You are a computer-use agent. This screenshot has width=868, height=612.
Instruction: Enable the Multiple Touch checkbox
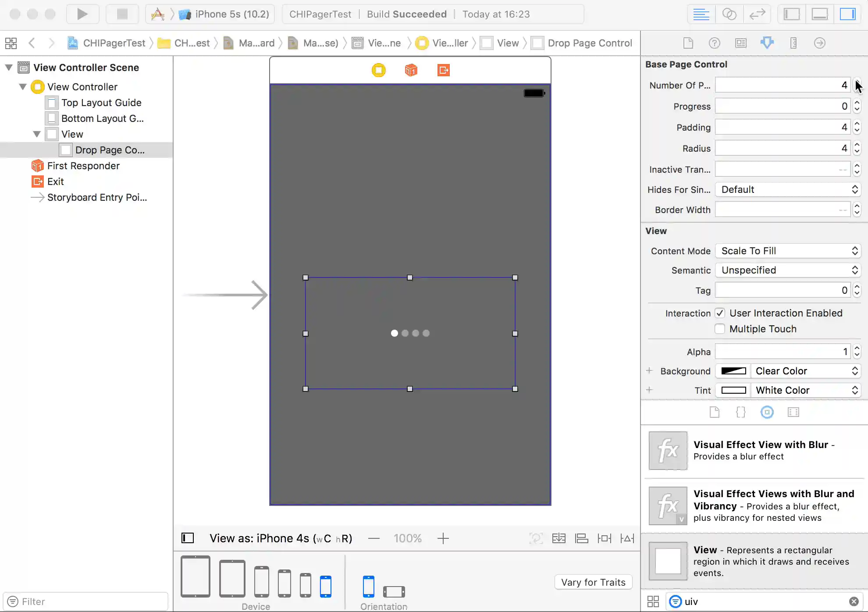click(720, 329)
